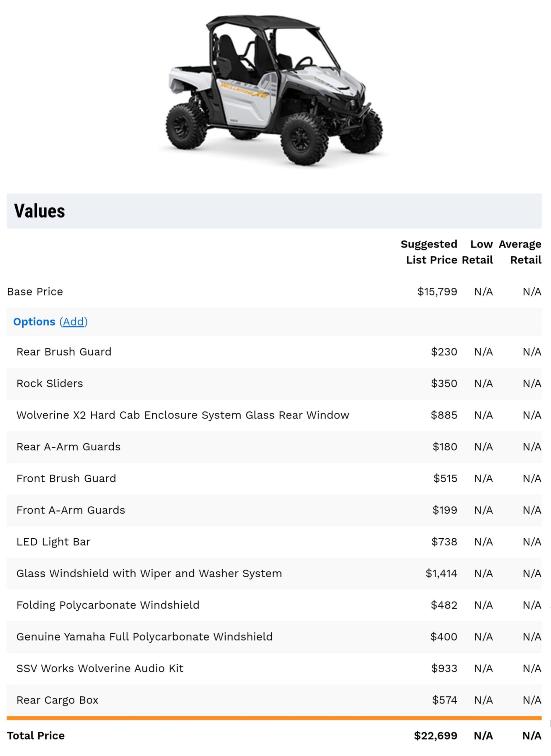
Task: Click the Front Brush Guard option
Action: (x=66, y=478)
